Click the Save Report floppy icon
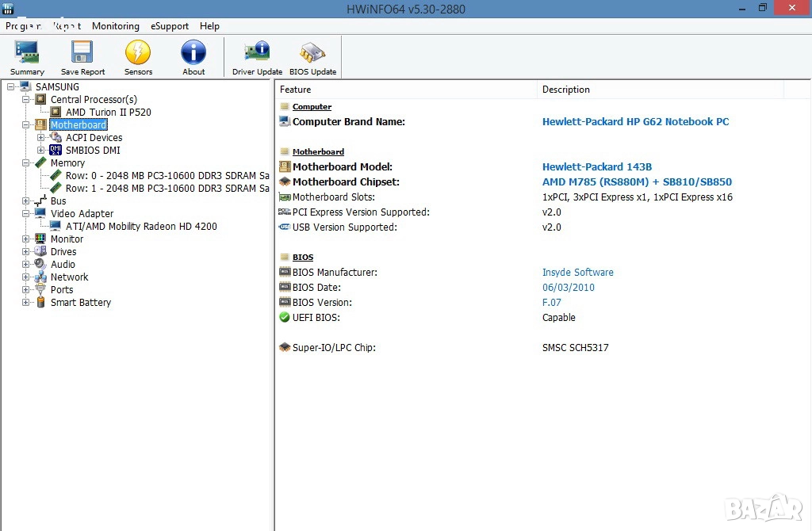Image resolution: width=812 pixels, height=531 pixels. (82, 53)
